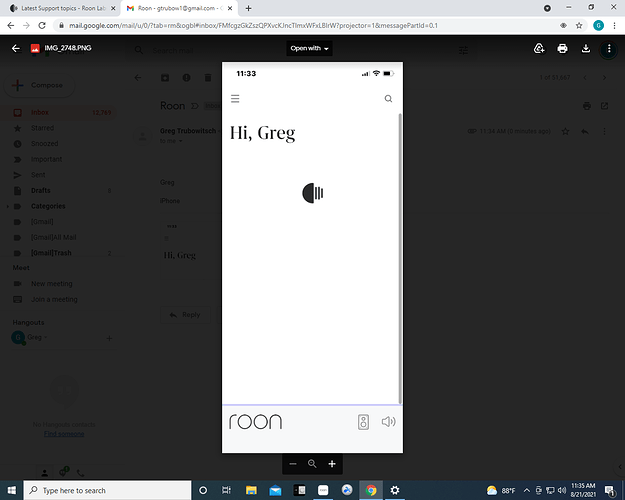Viewport: 625px width, 500px height.
Task: Reset zoom with magnifier icon
Action: [312, 464]
